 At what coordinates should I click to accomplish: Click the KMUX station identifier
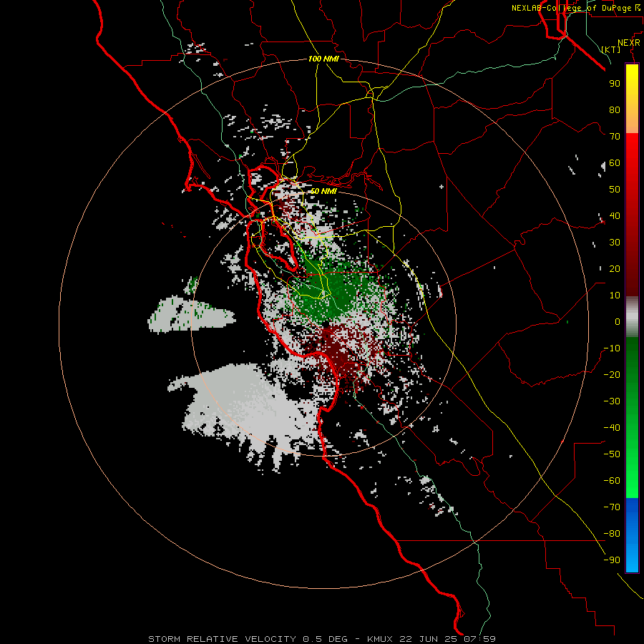coord(379,639)
